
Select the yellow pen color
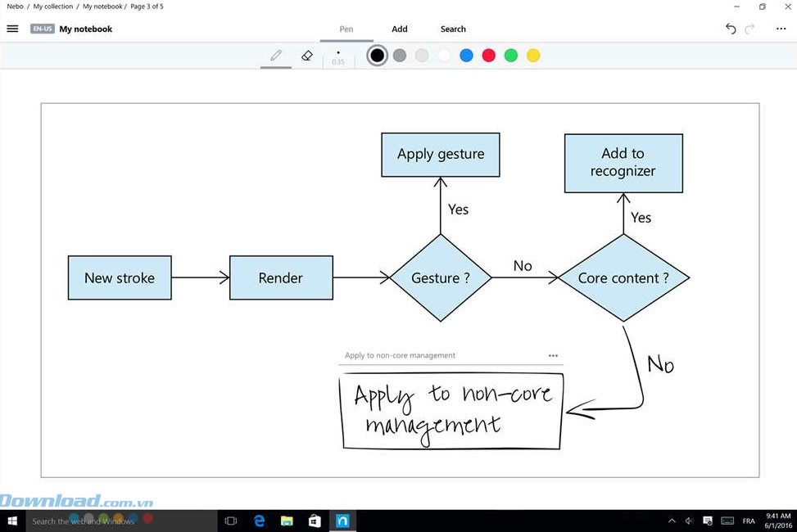click(x=533, y=56)
